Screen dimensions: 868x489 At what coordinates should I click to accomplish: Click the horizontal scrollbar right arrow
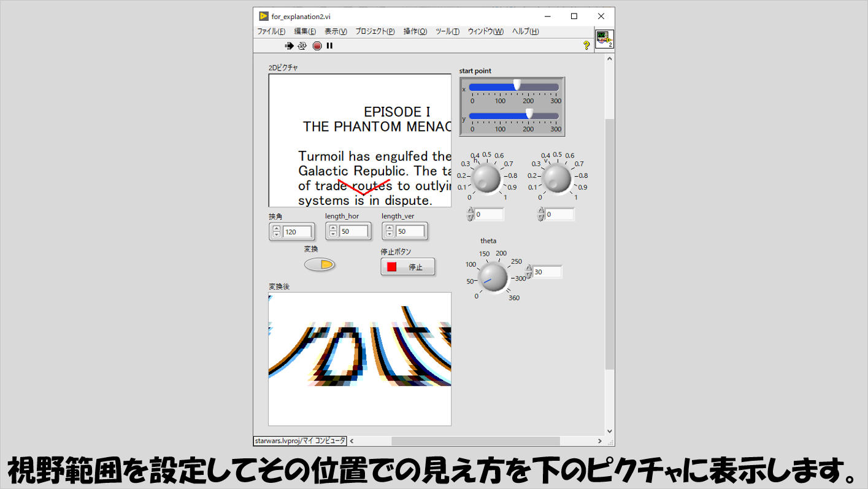point(600,441)
